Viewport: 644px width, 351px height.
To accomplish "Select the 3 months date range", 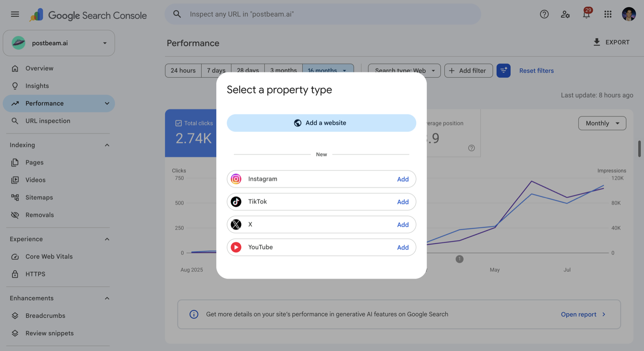I will point(283,70).
